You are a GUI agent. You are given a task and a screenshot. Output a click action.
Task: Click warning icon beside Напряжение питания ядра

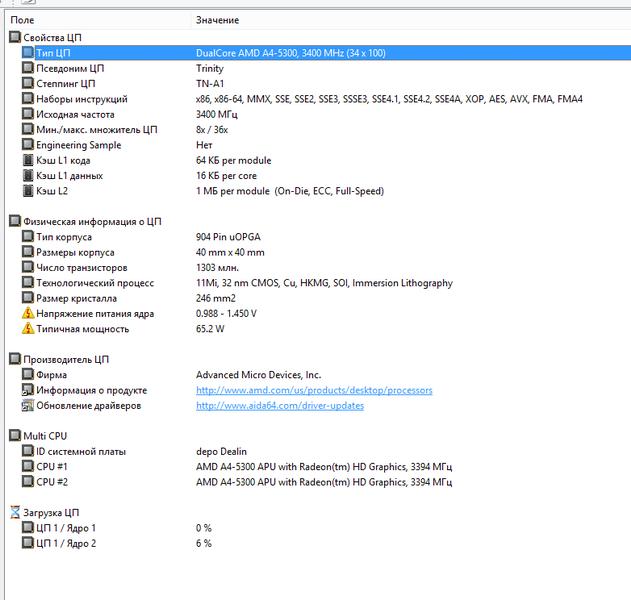click(x=28, y=313)
